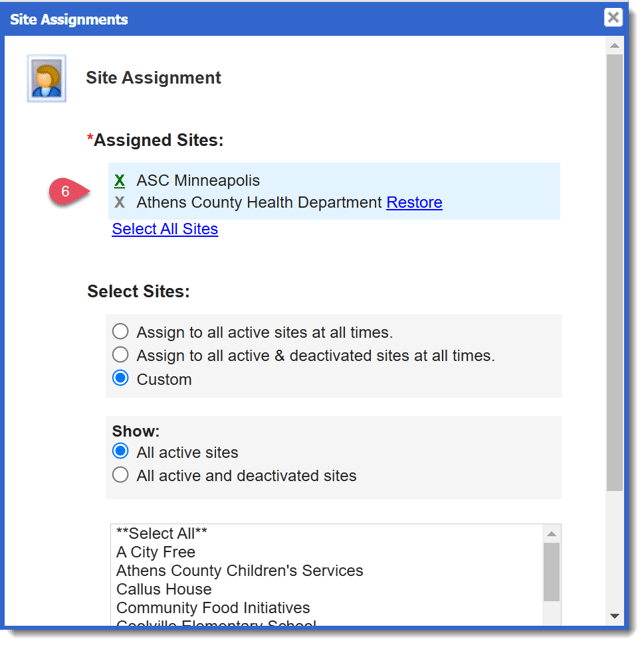Click the red step 6 callout marker
The width and height of the screenshot is (644, 645).
(x=66, y=191)
